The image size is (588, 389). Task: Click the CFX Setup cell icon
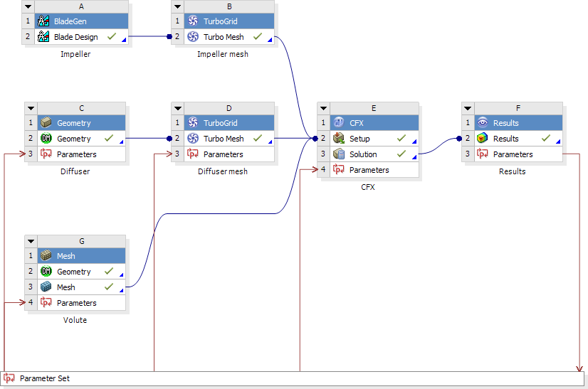click(x=339, y=138)
